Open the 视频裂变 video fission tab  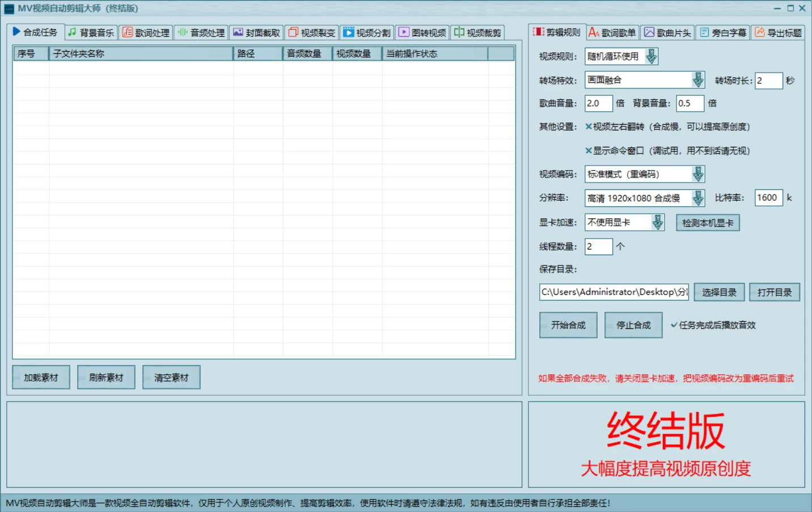point(312,32)
